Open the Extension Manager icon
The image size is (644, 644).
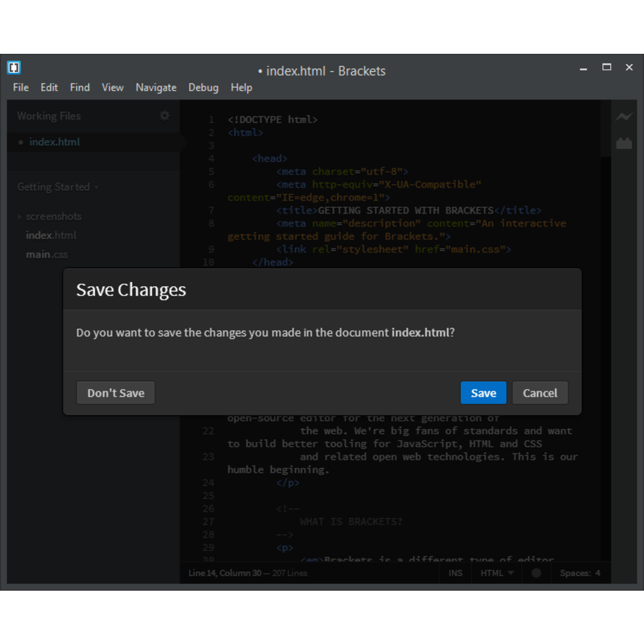coord(624,143)
